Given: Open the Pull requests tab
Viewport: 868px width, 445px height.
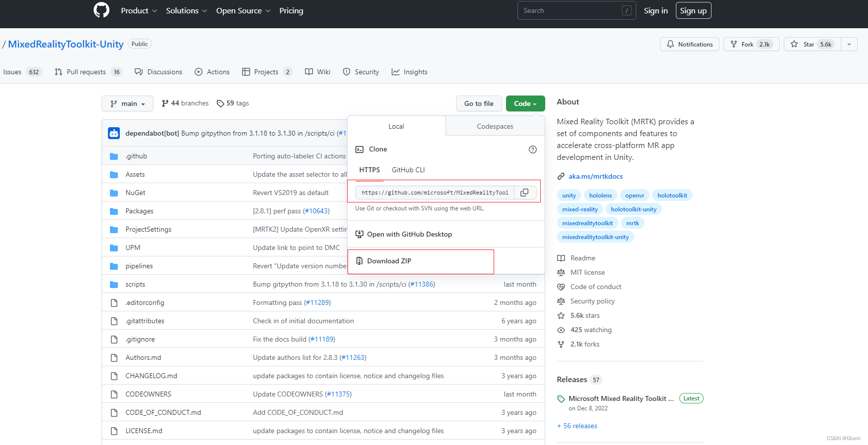Looking at the screenshot, I should 89,72.
